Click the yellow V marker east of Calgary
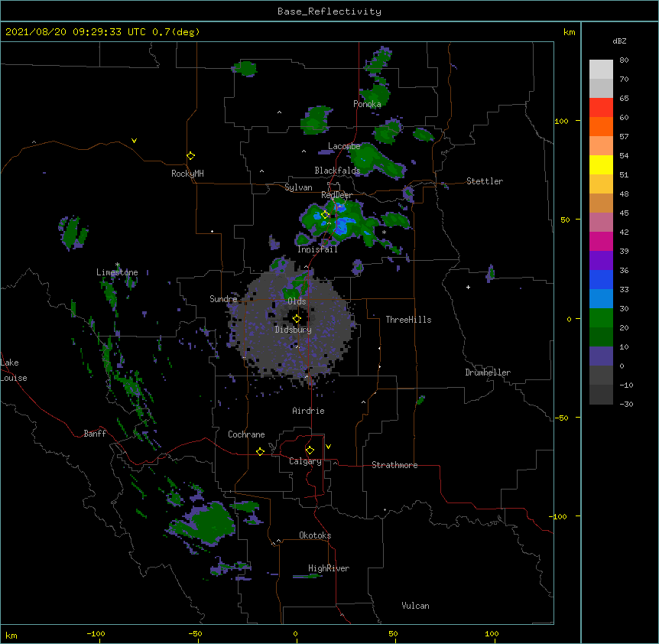Screen dimensions: 659x644 (328, 447)
